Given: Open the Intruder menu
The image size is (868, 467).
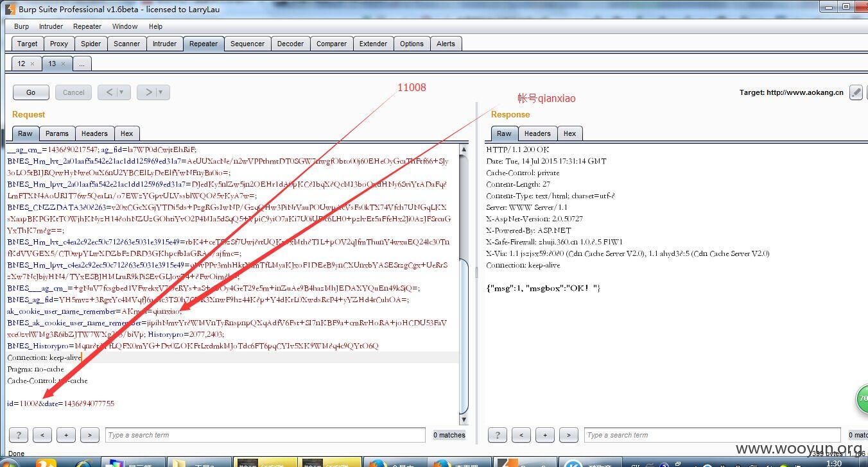Looking at the screenshot, I should coord(51,26).
